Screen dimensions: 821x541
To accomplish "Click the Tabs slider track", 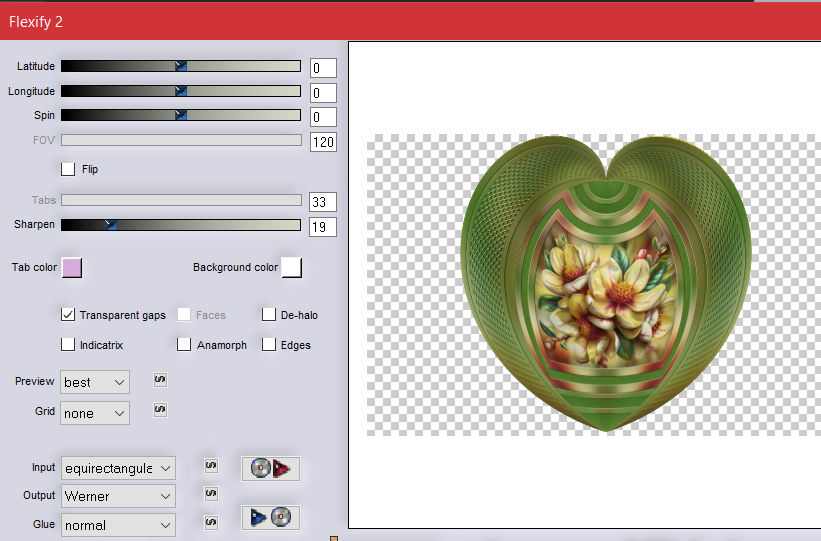I will coord(181,200).
